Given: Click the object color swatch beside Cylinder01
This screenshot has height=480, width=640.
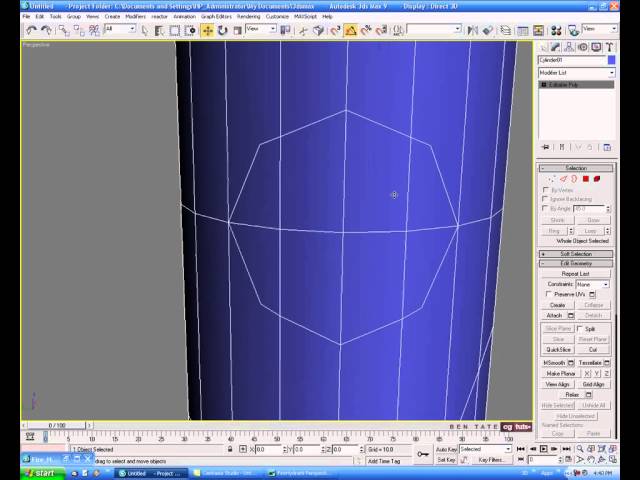Looking at the screenshot, I should [611, 60].
